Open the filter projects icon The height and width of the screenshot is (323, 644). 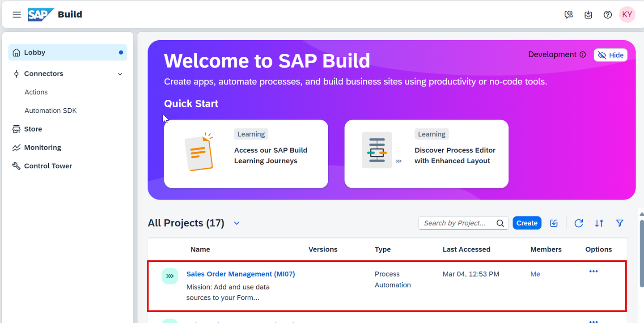coord(620,223)
